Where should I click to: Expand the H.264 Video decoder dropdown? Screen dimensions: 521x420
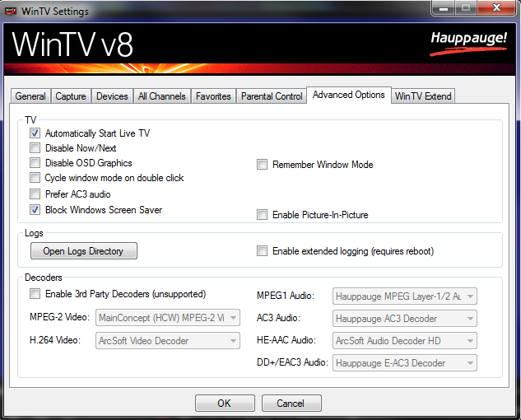click(x=168, y=340)
